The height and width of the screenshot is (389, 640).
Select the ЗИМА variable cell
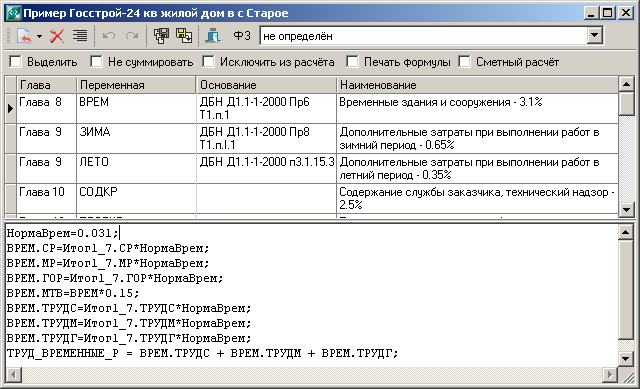click(x=136, y=139)
